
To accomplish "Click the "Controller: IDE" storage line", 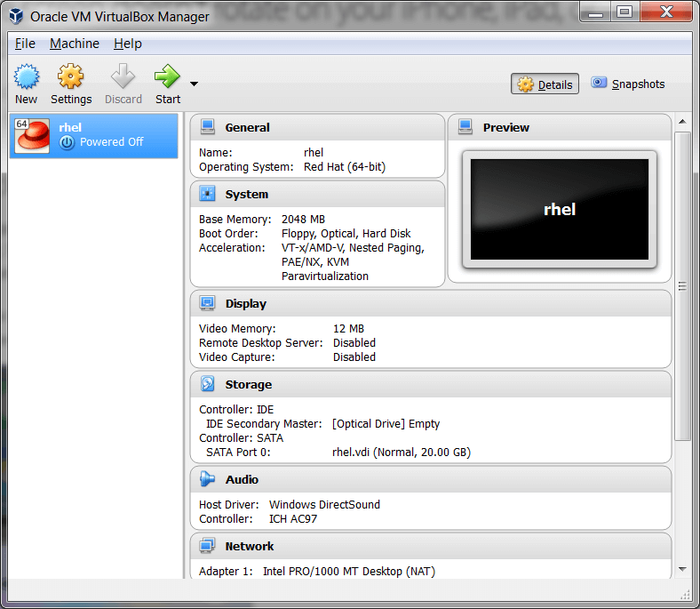I will pyautogui.click(x=236, y=409).
